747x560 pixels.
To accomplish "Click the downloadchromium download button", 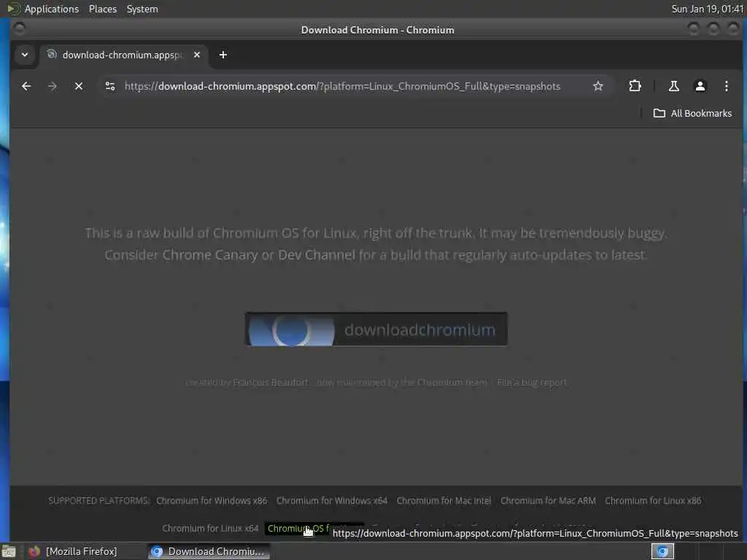I will coord(376,329).
